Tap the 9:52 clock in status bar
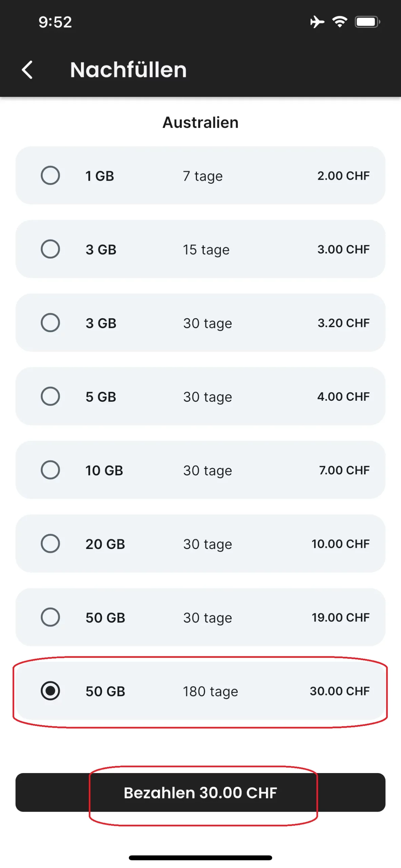Screen dimensions: 401x868 tap(55, 22)
